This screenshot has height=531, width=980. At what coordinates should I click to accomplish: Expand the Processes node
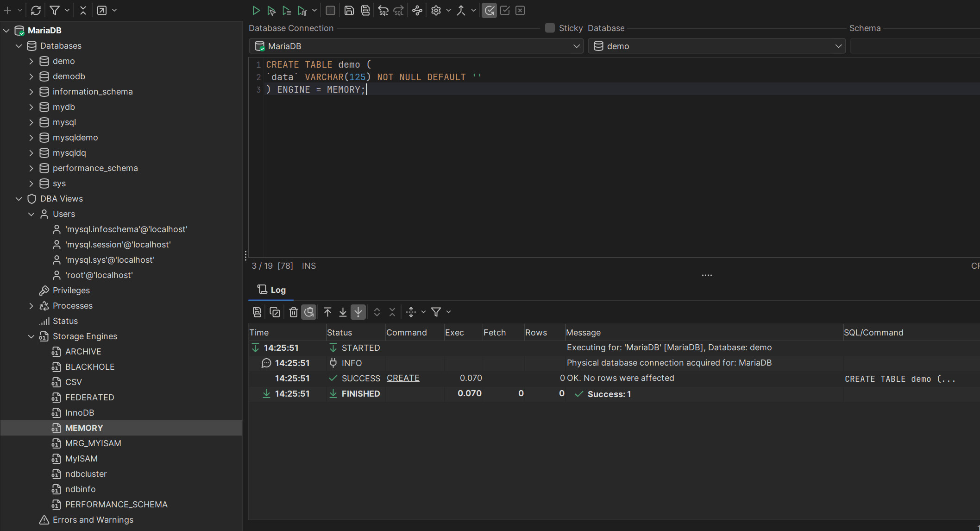[31, 305]
